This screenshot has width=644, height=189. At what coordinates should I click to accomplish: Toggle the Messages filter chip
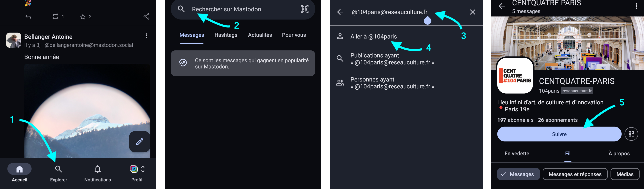tap(518, 174)
